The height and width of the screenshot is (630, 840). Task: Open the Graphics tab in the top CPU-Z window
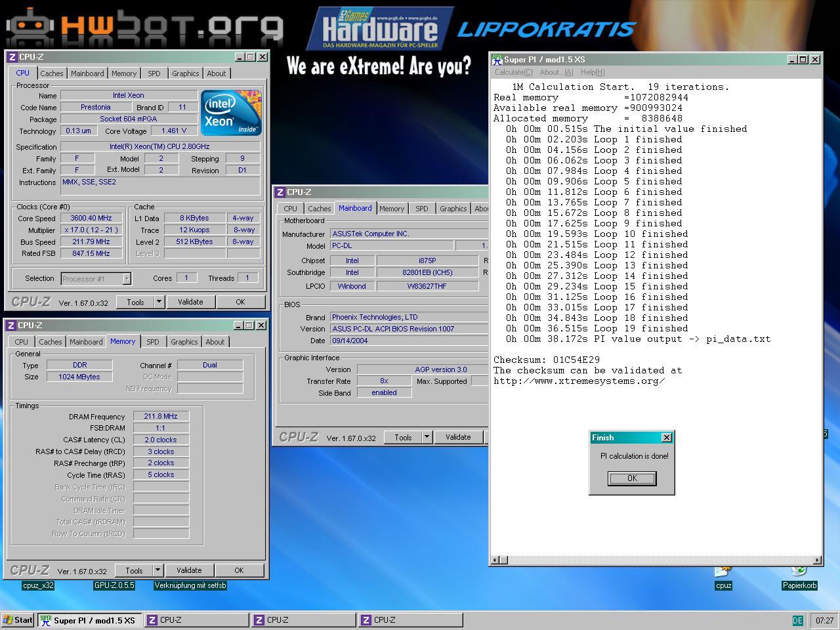click(x=186, y=73)
